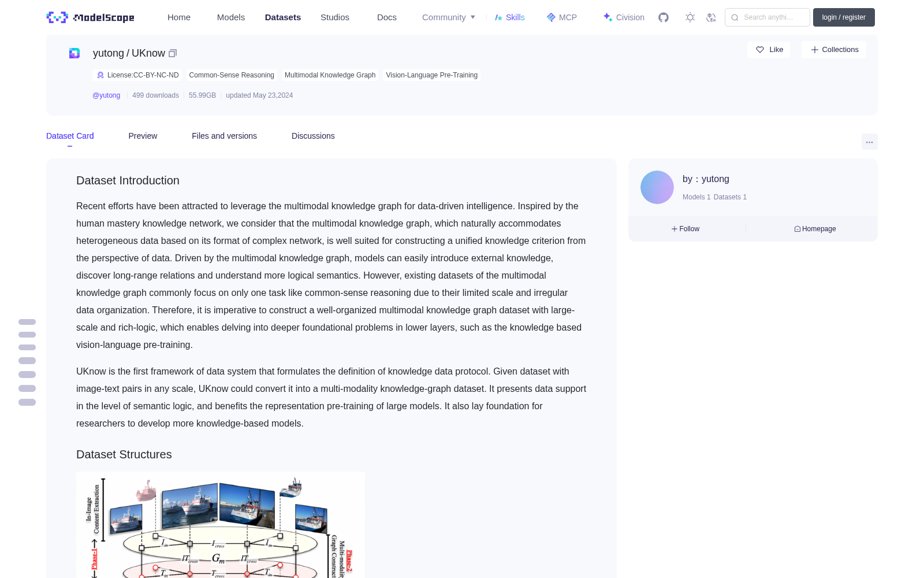
Task: Click the '499 downloads' text
Action: click(x=155, y=95)
